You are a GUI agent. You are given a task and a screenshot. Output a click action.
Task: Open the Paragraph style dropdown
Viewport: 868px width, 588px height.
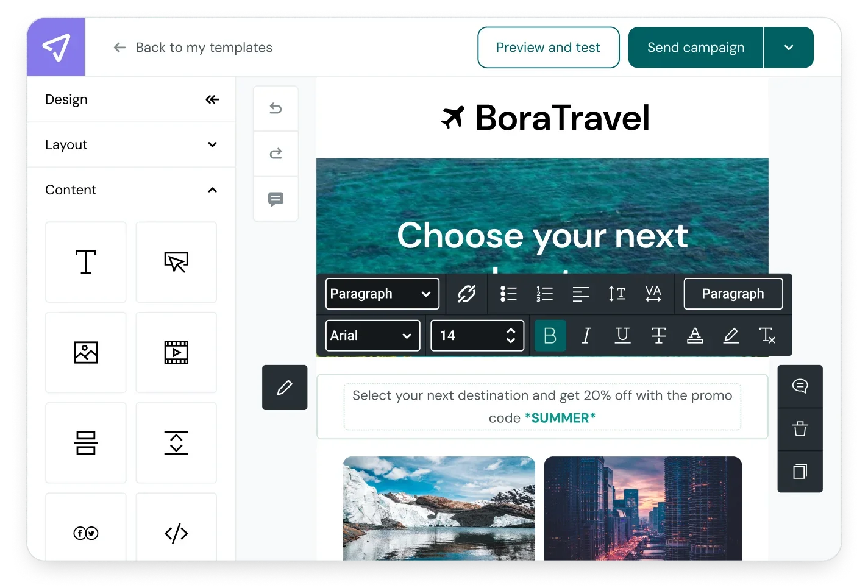click(382, 294)
